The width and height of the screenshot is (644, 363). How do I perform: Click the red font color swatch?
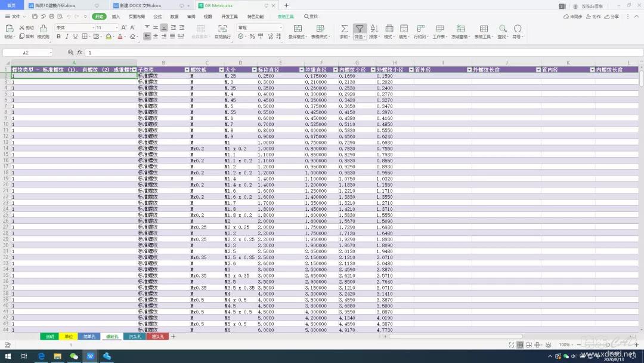coord(120,37)
